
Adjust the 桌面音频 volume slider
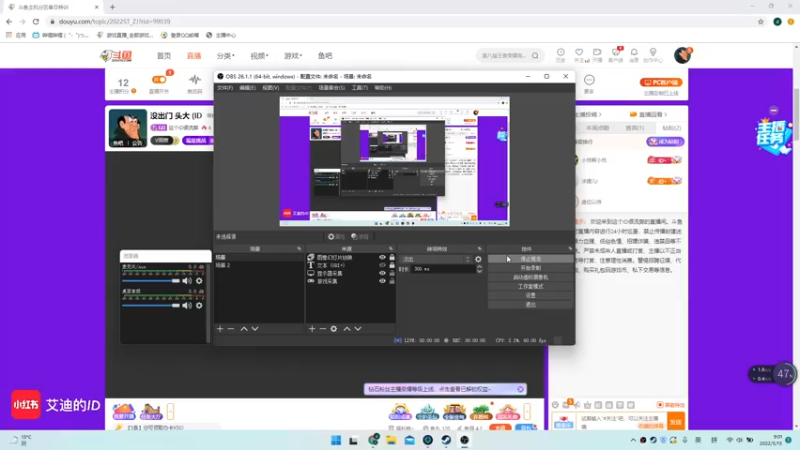151,305
